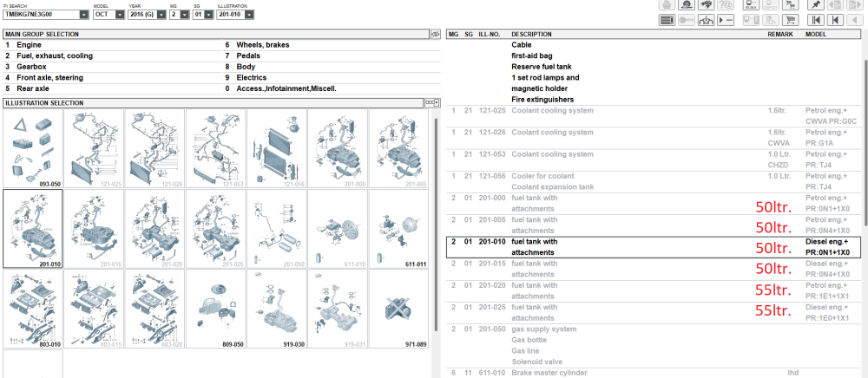Open illustration thumbnail 121-025
This screenshot has height=378, width=868.
pos(94,148)
